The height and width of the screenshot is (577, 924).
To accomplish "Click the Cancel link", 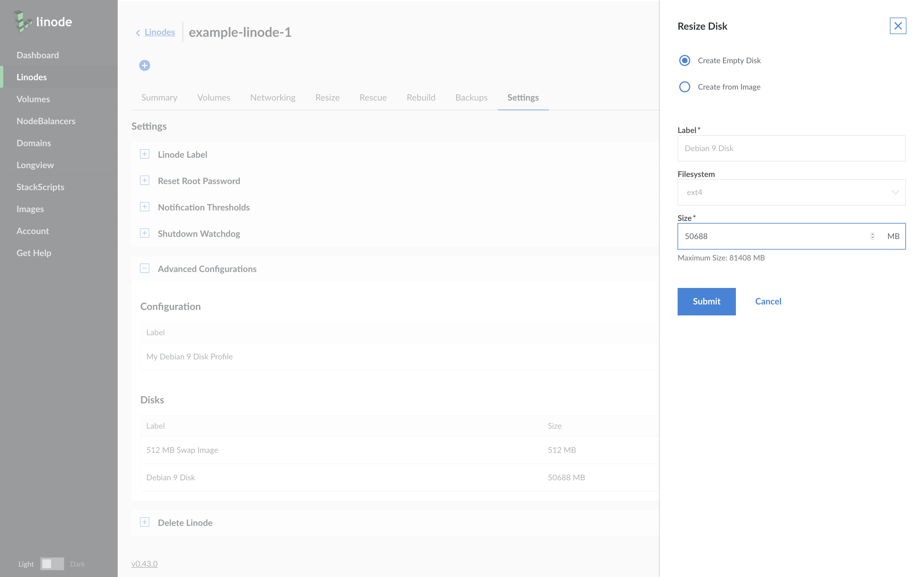I will 768,301.
